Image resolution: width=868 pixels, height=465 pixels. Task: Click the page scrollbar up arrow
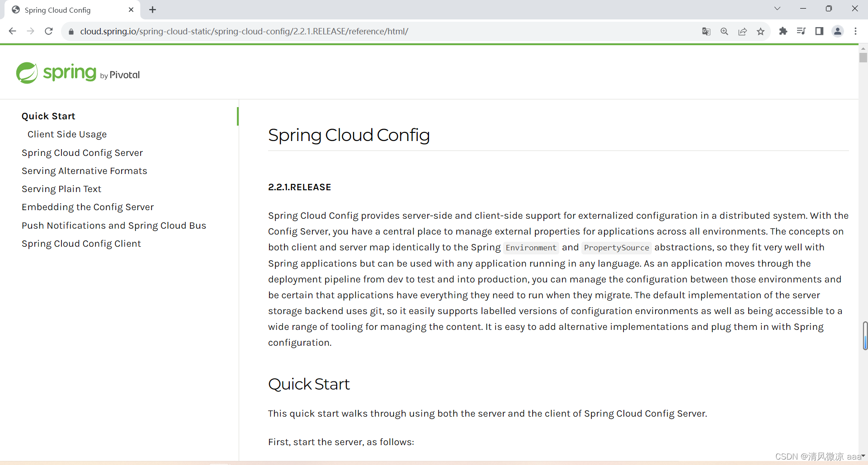[863, 48]
